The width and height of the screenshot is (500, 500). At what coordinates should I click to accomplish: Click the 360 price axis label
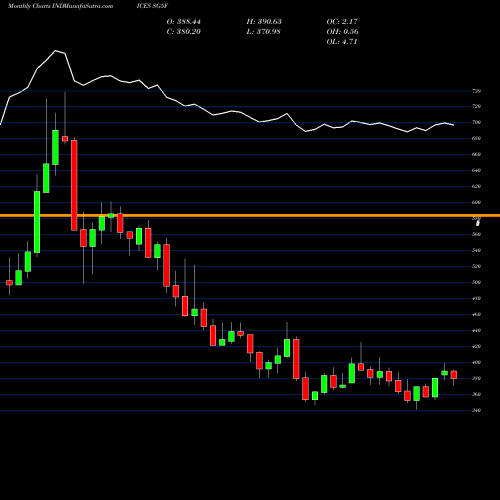(x=477, y=394)
